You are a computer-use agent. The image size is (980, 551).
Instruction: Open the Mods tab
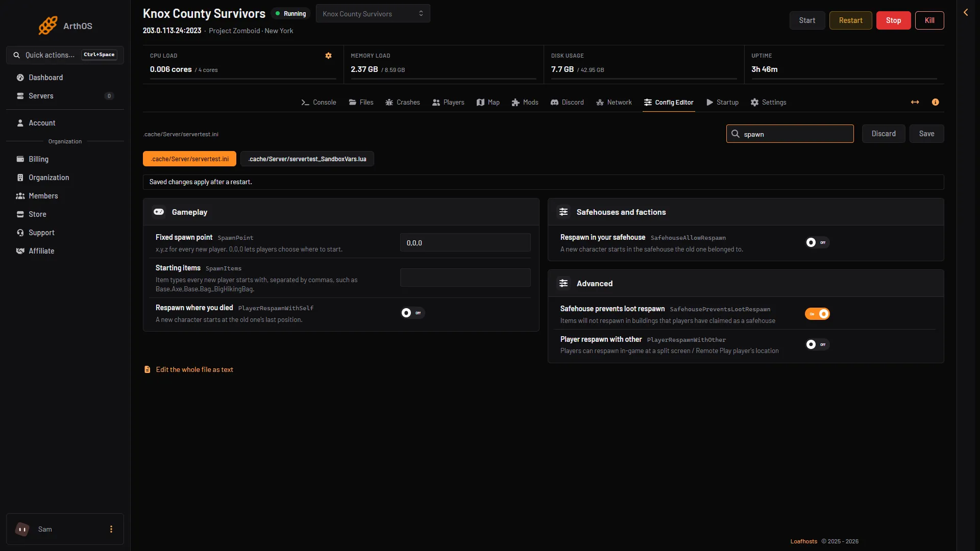click(x=525, y=102)
